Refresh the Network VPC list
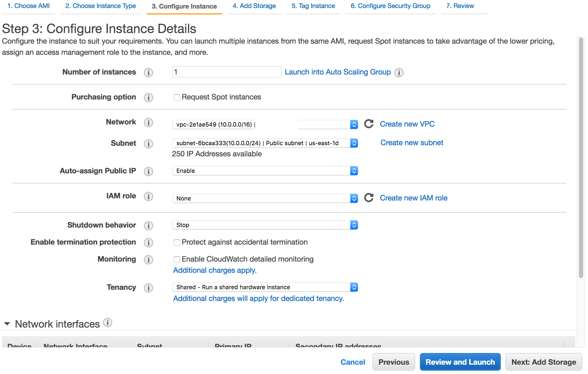 click(369, 124)
